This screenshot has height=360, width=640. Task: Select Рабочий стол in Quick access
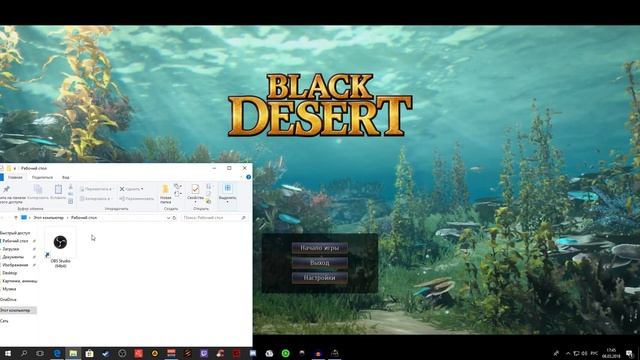(15, 241)
